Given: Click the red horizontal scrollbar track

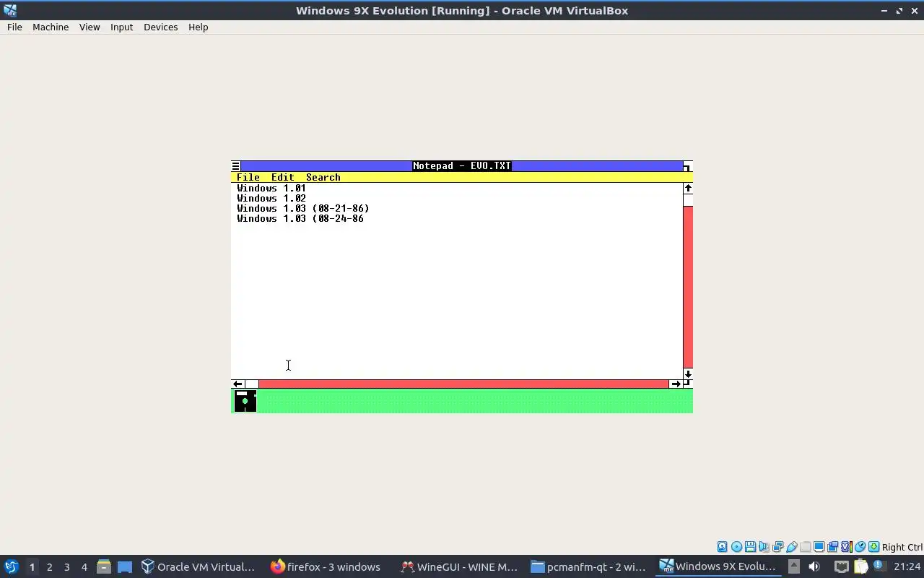Looking at the screenshot, I should click(x=463, y=384).
